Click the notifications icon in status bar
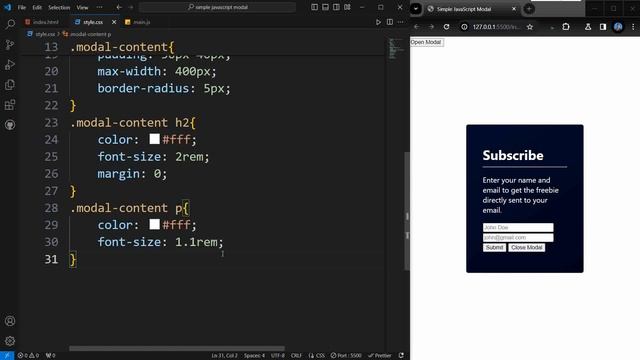Image resolution: width=640 pixels, height=360 pixels. tap(401, 356)
